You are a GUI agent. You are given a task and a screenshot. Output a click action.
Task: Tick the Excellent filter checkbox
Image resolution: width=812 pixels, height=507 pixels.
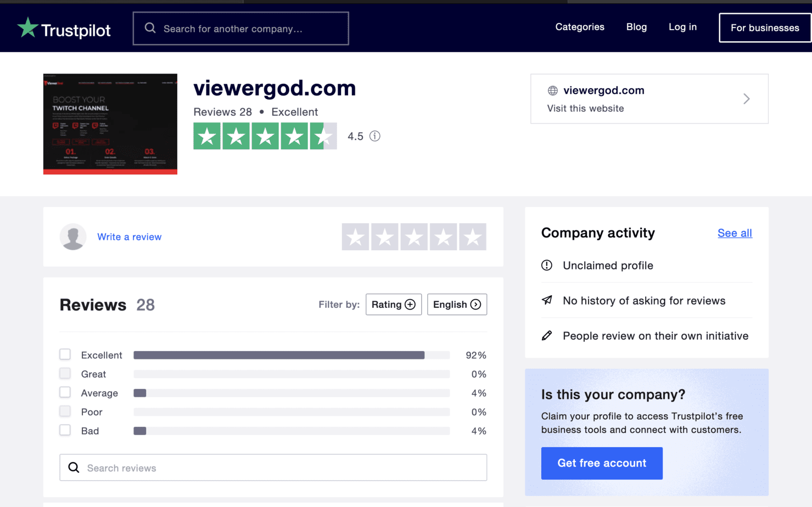(x=65, y=354)
